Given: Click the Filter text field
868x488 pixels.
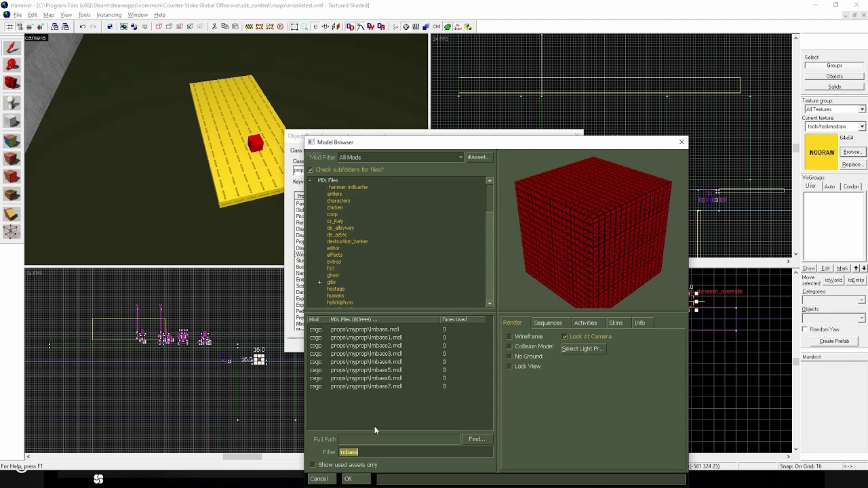Looking at the screenshot, I should tap(416, 452).
